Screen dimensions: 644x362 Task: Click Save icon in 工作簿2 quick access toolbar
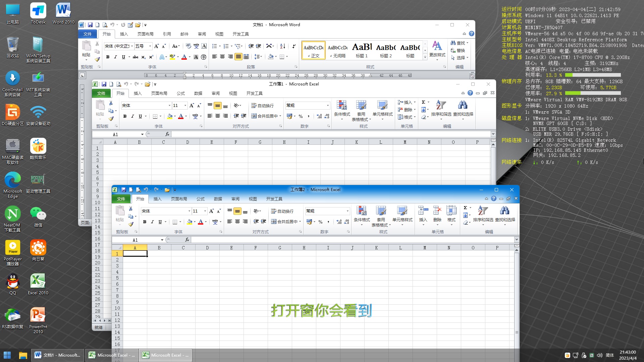(x=123, y=190)
